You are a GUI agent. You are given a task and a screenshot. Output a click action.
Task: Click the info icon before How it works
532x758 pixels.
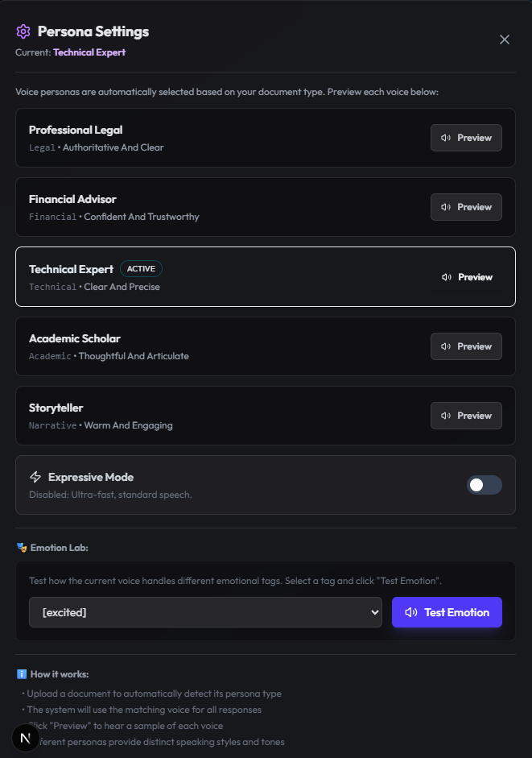coord(20,673)
